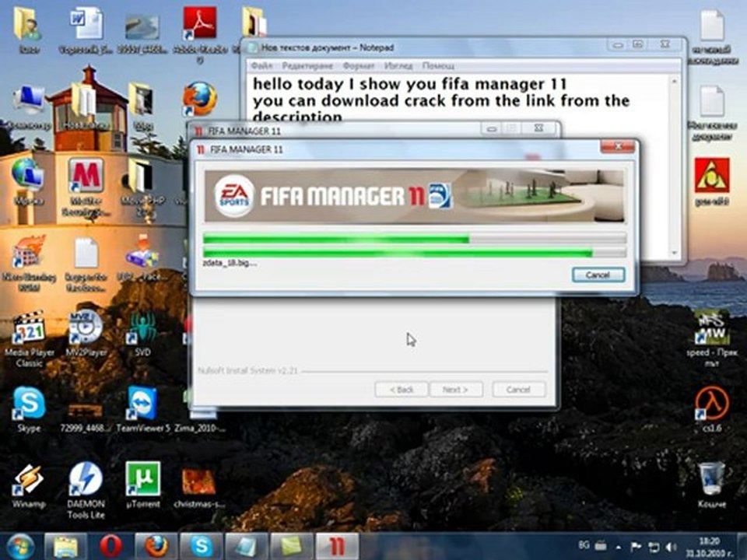Screen dimensions: 747x560
Task: Click the upper overall progress bar
Action: tap(415, 239)
